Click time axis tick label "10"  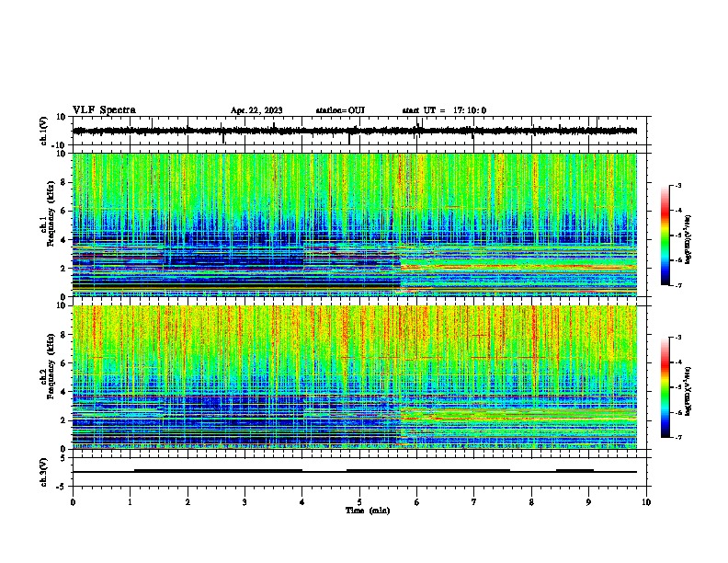click(x=646, y=502)
